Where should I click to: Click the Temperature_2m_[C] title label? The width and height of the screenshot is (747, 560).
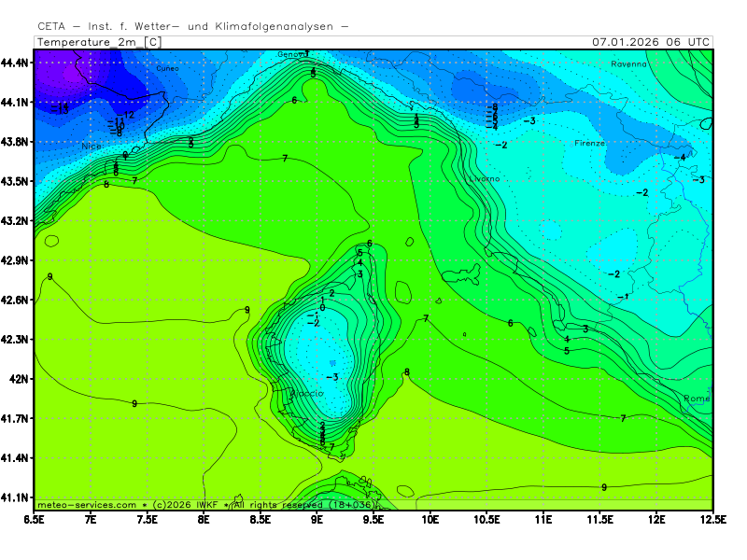pos(98,42)
